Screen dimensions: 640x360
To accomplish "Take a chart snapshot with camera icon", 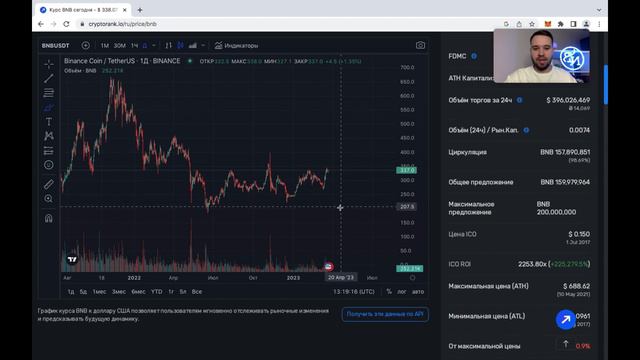I will pyautogui.click(x=420, y=45).
